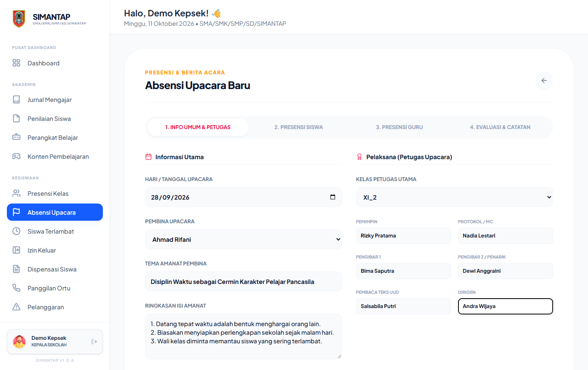Screen dimensions: 588x370
Task: Open Dispensasi Siswa menu item
Action: pos(55,269)
